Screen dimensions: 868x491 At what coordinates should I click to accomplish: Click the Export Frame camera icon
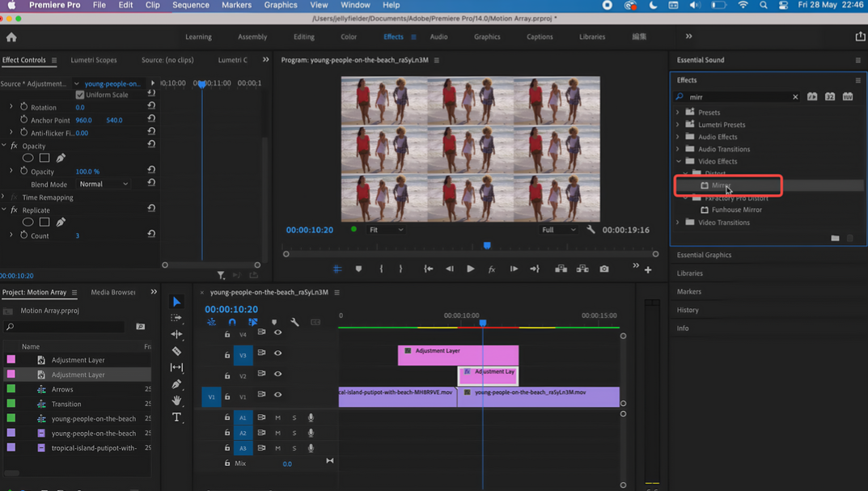point(604,269)
